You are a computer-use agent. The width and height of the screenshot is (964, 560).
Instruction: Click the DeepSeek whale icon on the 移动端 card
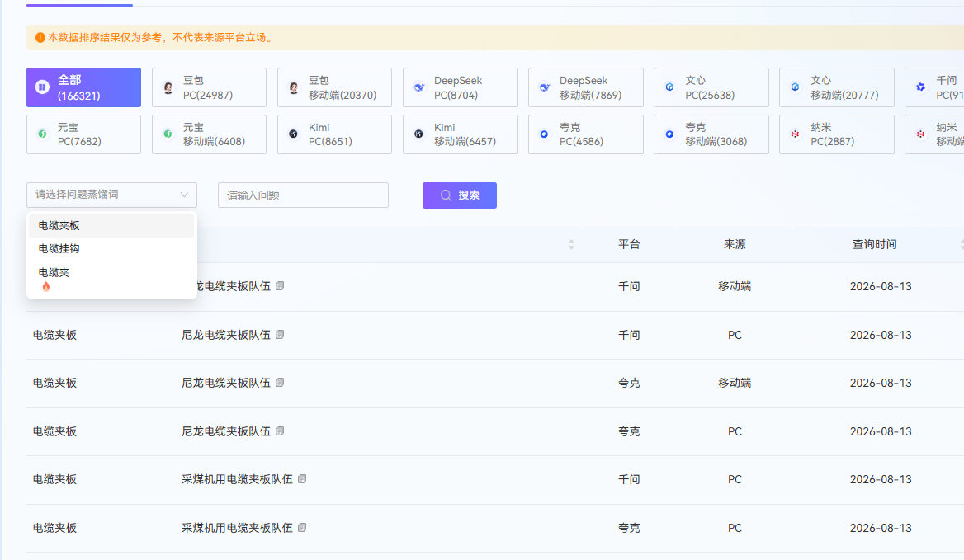point(544,87)
